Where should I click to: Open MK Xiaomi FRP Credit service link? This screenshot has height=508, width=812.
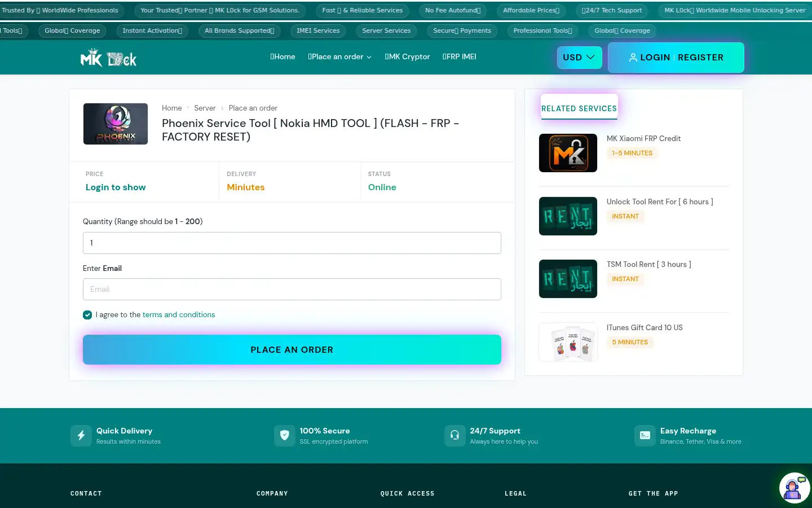click(x=643, y=139)
